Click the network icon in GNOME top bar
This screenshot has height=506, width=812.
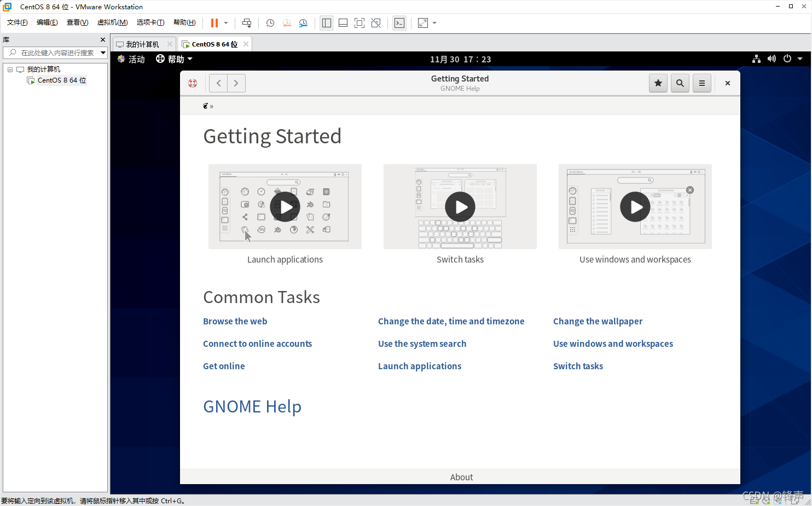(x=756, y=59)
